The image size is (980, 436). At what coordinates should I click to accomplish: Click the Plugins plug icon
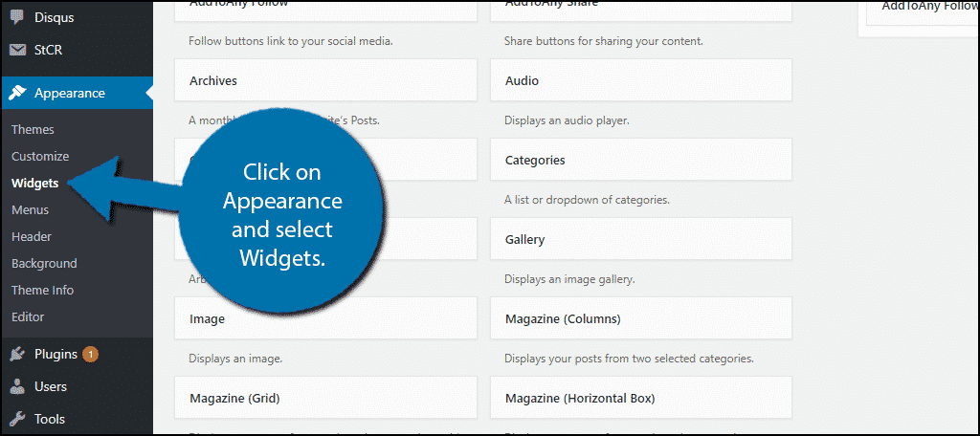(18, 354)
